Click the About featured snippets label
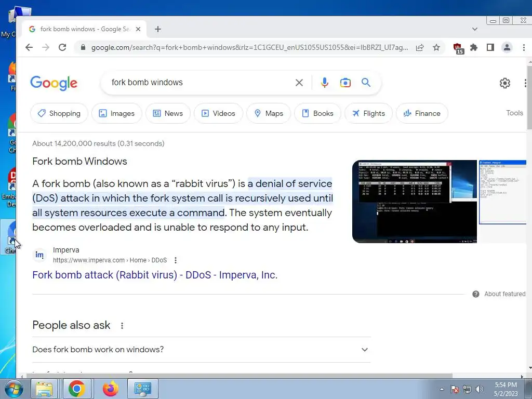This screenshot has height=399, width=532. tap(504, 294)
